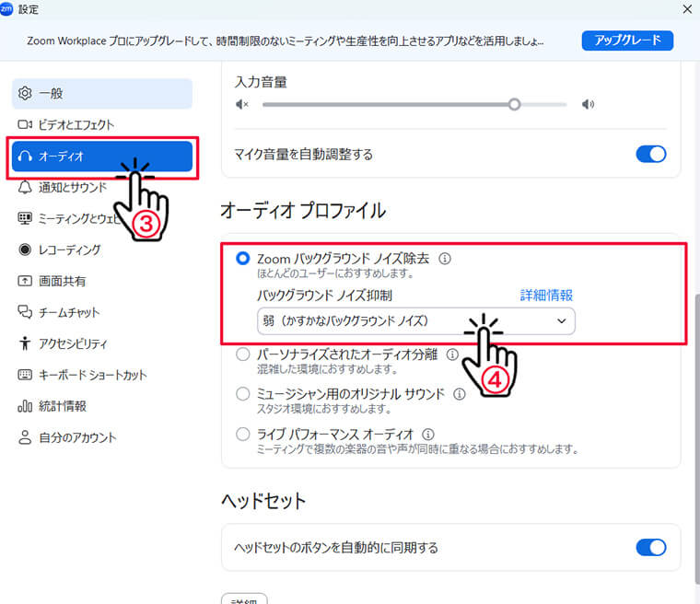Click the アップグレード button
The height and width of the screenshot is (604, 700).
627,41
